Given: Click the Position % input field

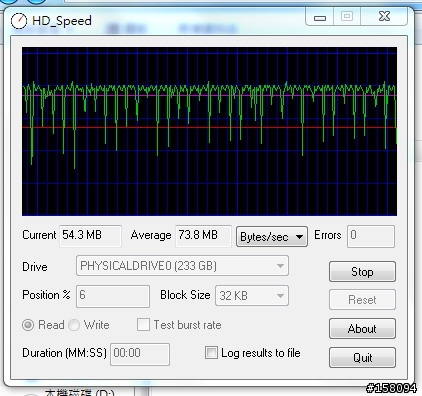Looking at the screenshot, I should click(113, 296).
